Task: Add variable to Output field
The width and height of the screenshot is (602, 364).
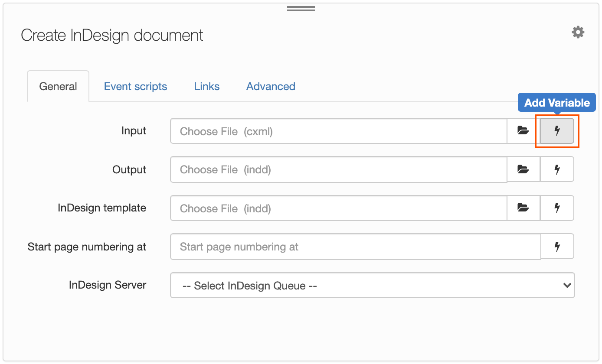Action: [557, 169]
